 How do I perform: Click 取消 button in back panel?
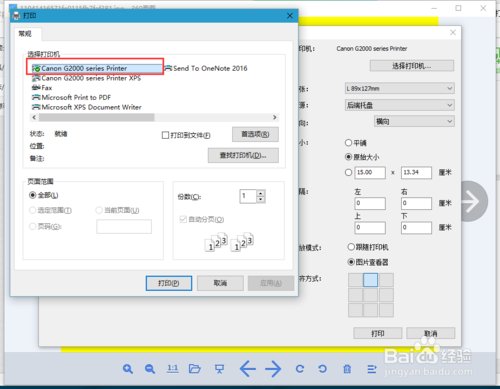[x=430, y=333]
